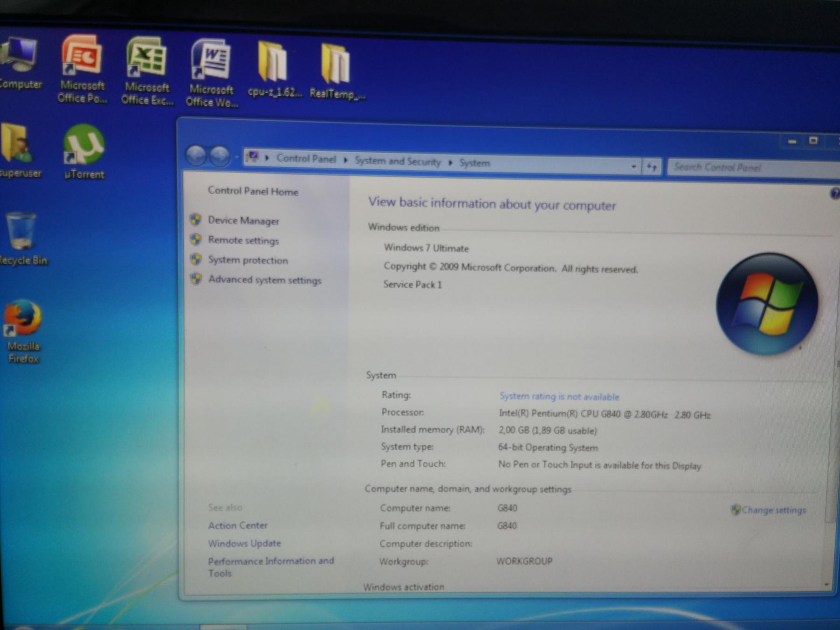Click the shield icon beside Device Manager
The height and width of the screenshot is (630, 840).
[196, 219]
